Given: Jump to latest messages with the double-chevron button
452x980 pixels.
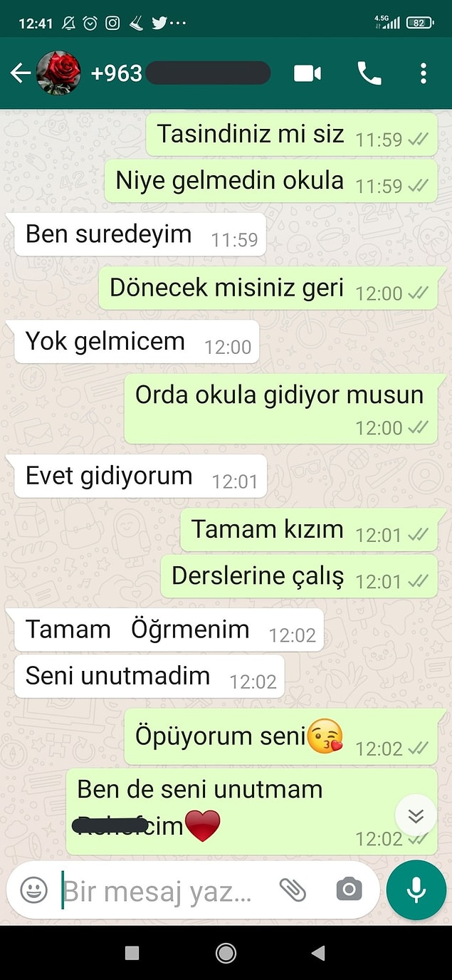Looking at the screenshot, I should 416,815.
